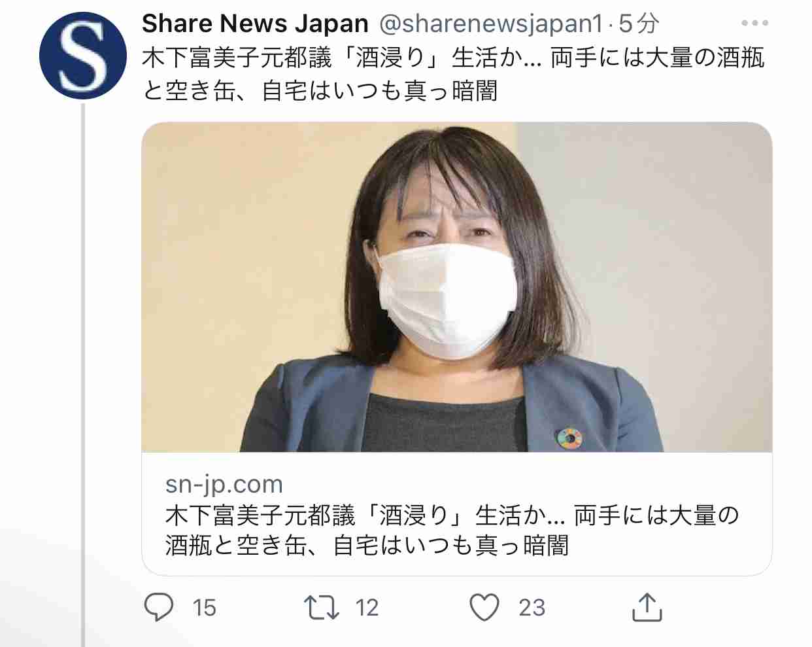
Task: Click the second line of the tweet text
Action: [x=320, y=90]
